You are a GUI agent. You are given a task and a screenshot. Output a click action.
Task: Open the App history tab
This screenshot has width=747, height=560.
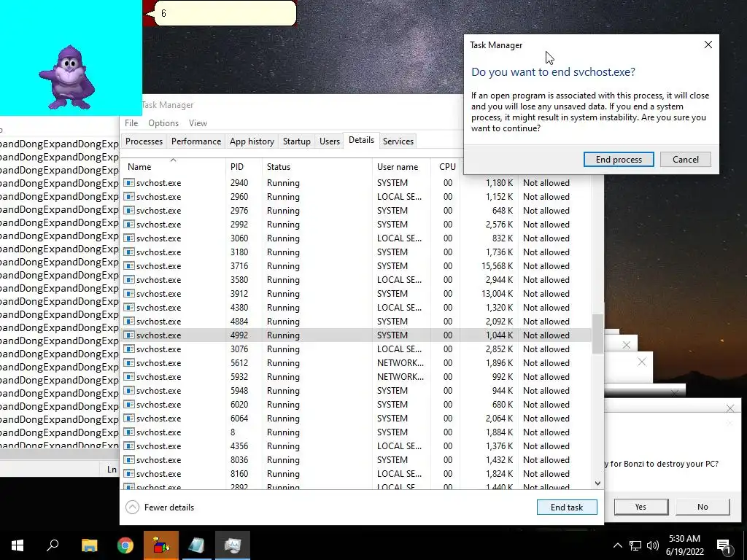coord(252,141)
